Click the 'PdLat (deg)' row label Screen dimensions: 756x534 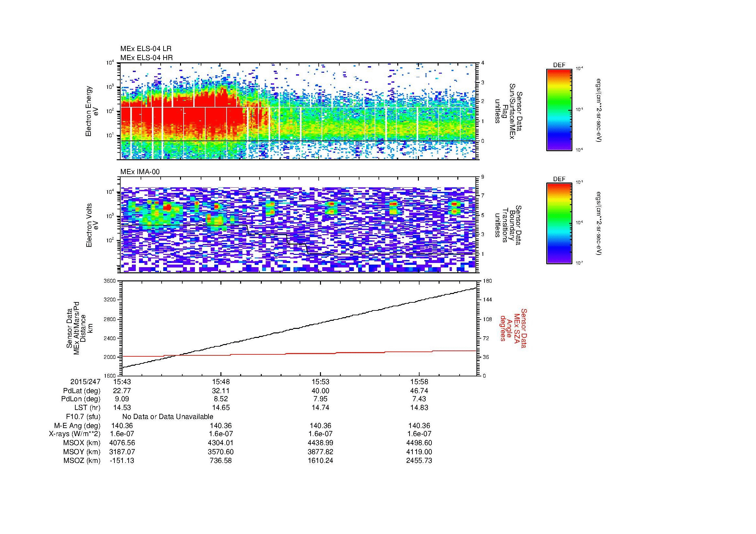(82, 391)
